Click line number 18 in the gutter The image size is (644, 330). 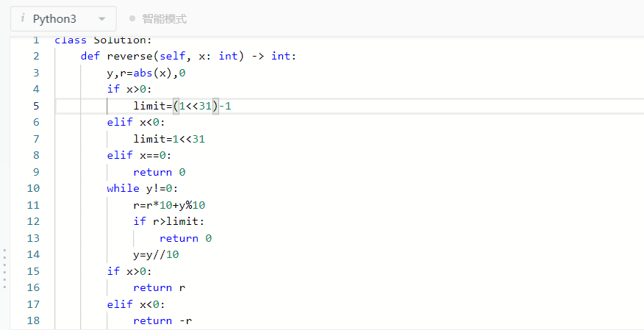[33, 320]
